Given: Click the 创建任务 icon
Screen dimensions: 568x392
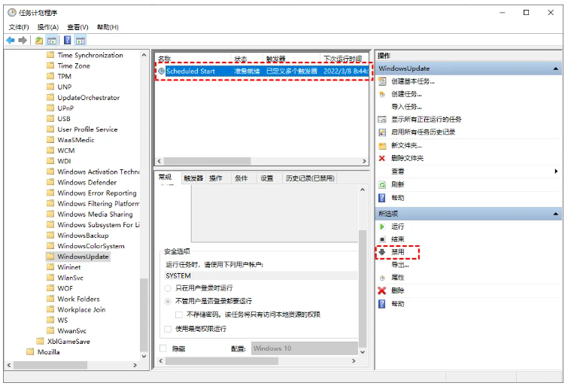Looking at the screenshot, I should [382, 94].
